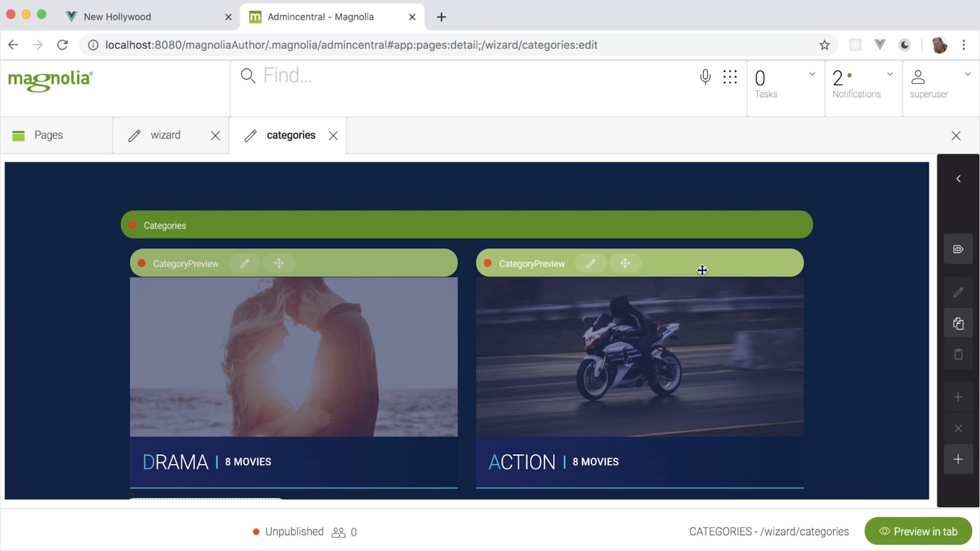Click the edit pencil on Drama CategoryPreview
The image size is (980, 551).
[x=244, y=264]
